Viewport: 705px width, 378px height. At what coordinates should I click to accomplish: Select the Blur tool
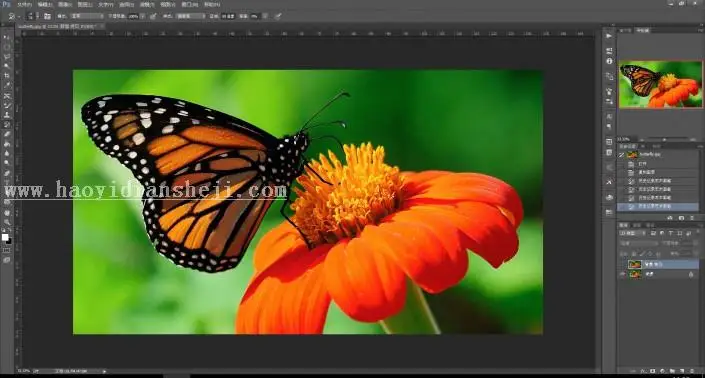coord(7,153)
